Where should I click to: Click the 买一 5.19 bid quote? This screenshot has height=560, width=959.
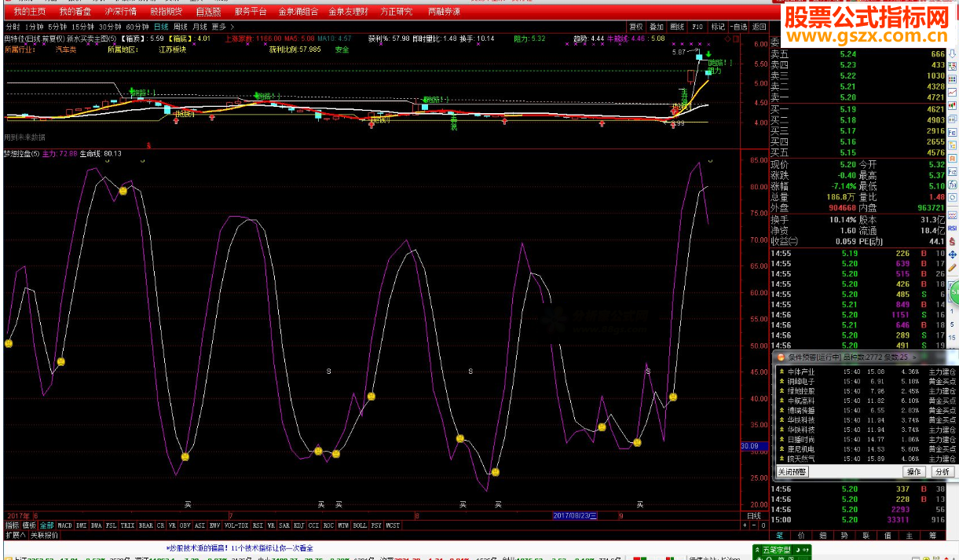[x=857, y=109]
